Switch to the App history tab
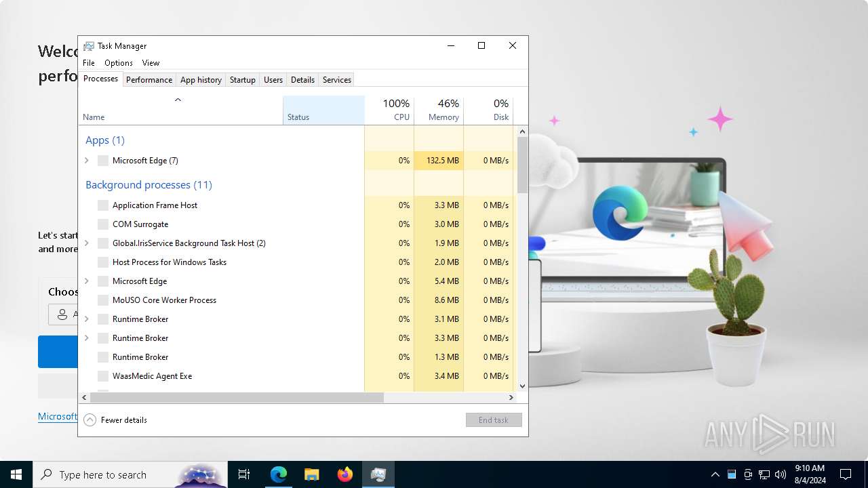Viewport: 868px width, 488px height. point(201,80)
